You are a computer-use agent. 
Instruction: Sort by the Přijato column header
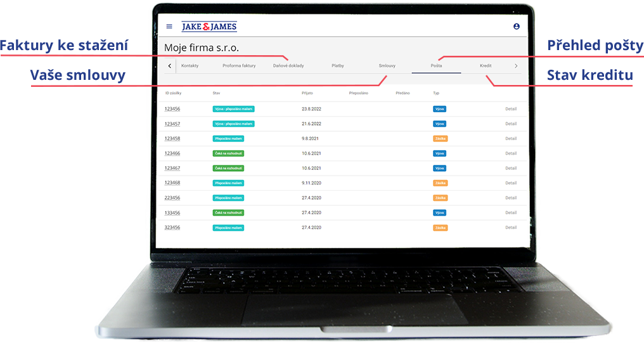point(307,93)
